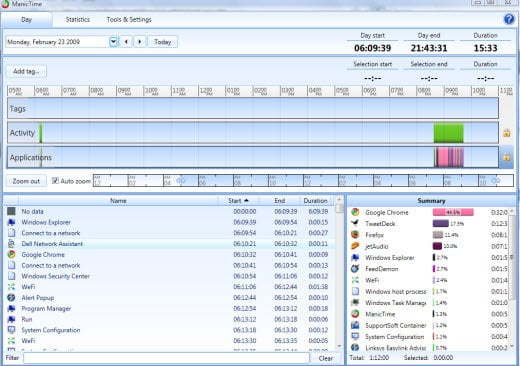Click the FeedDemon icon in Summary

pos(355,269)
